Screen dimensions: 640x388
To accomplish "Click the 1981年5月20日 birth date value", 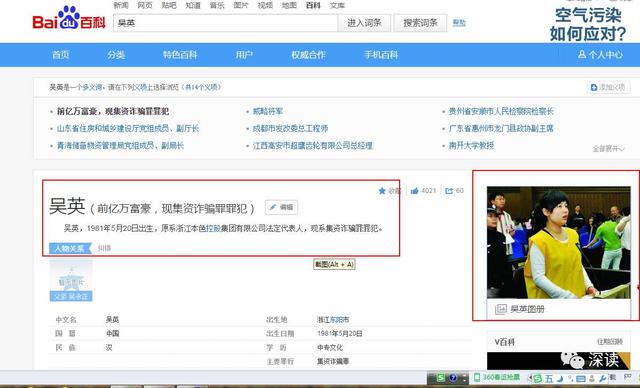I will pyautogui.click(x=340, y=333).
